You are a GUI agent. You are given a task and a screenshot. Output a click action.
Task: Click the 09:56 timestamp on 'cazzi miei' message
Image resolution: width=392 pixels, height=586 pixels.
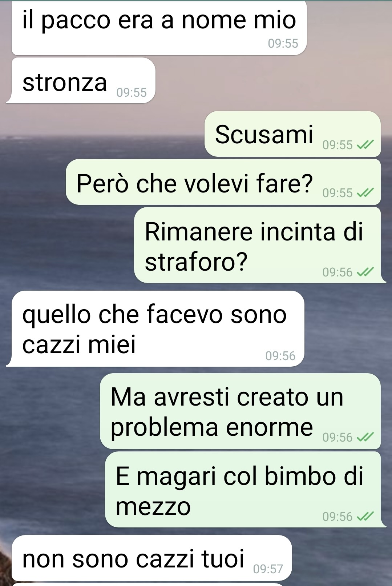[x=280, y=356]
